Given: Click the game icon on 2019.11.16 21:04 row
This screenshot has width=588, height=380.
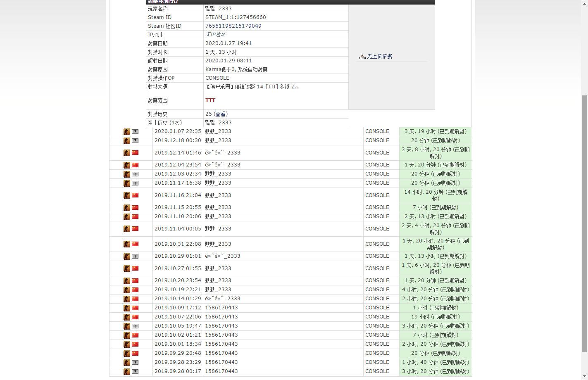Looking at the screenshot, I should 127,195.
